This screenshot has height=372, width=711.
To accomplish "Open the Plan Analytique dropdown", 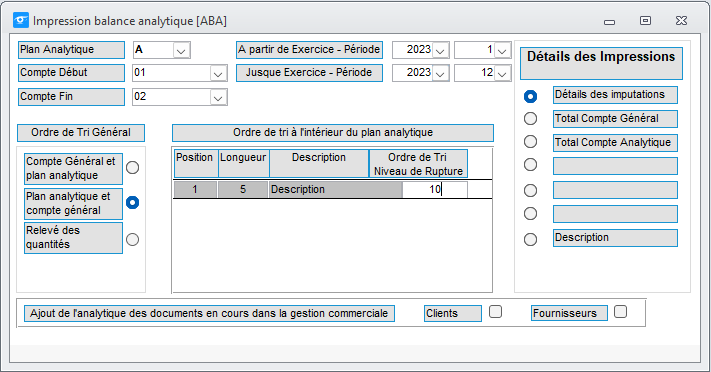I will tap(181, 50).
